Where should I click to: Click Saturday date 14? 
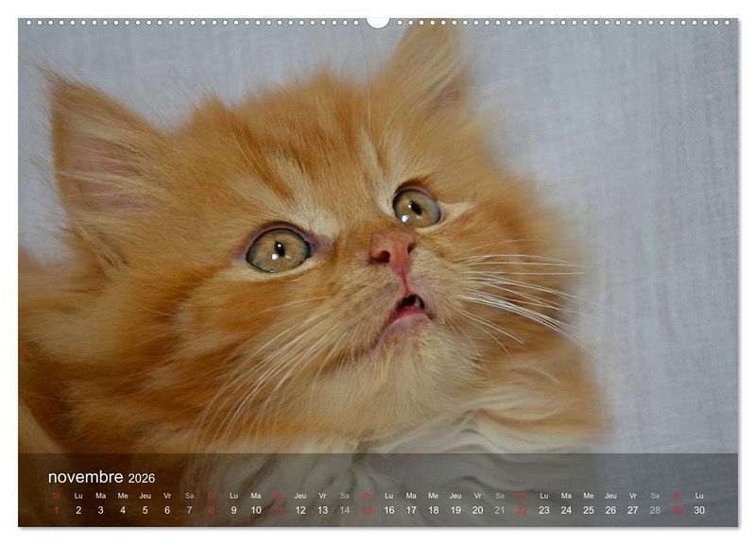coord(345,510)
